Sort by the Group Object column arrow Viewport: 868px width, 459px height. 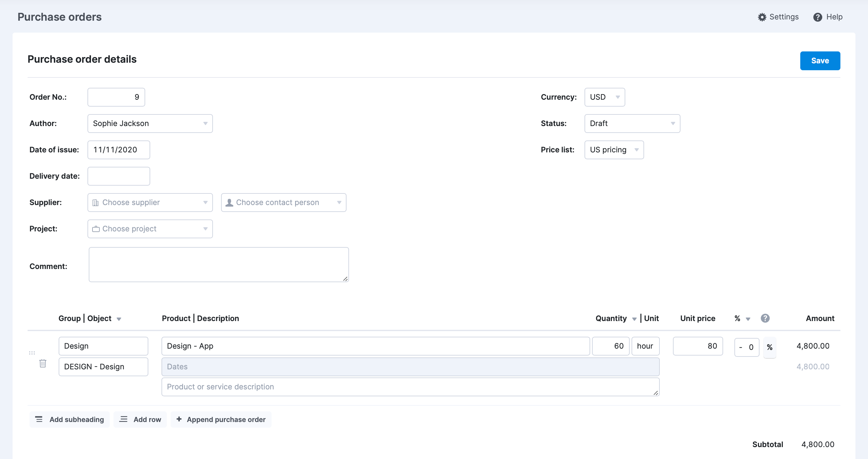[x=119, y=318]
